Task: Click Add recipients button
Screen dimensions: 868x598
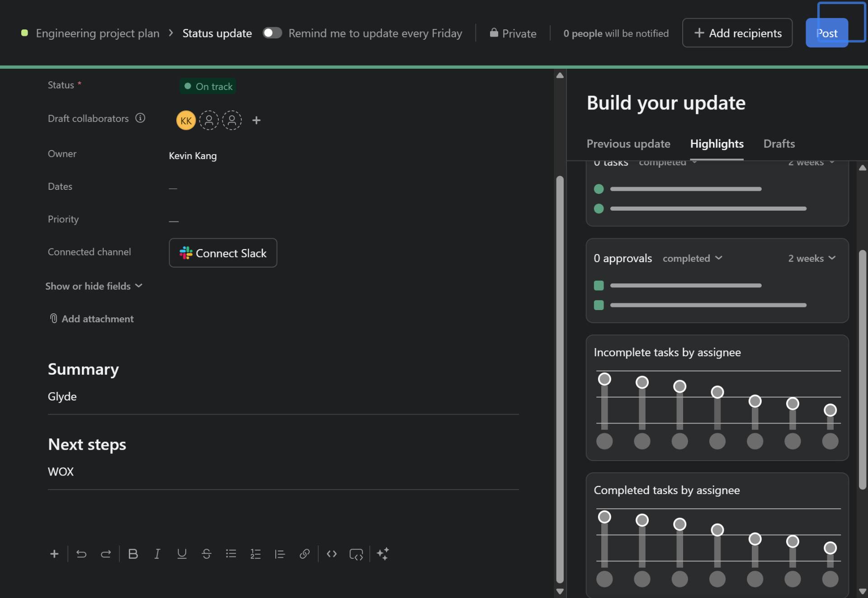Action: click(737, 33)
